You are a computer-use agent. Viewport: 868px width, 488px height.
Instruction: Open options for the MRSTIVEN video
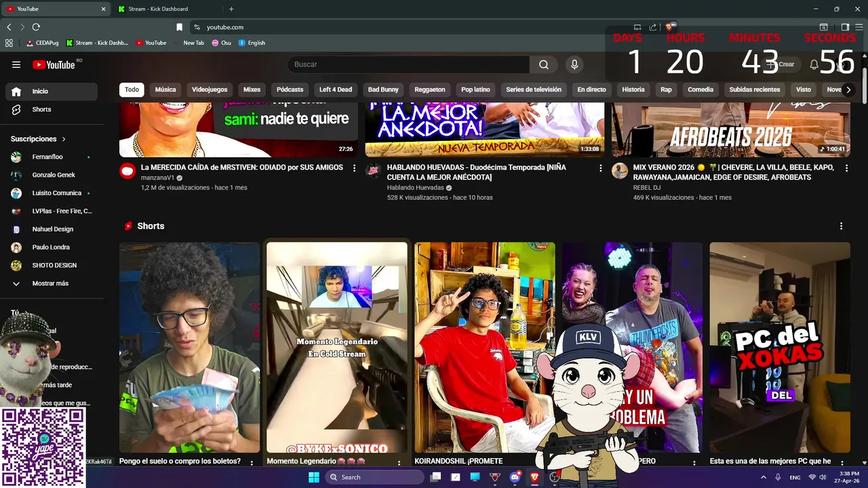[354, 168]
